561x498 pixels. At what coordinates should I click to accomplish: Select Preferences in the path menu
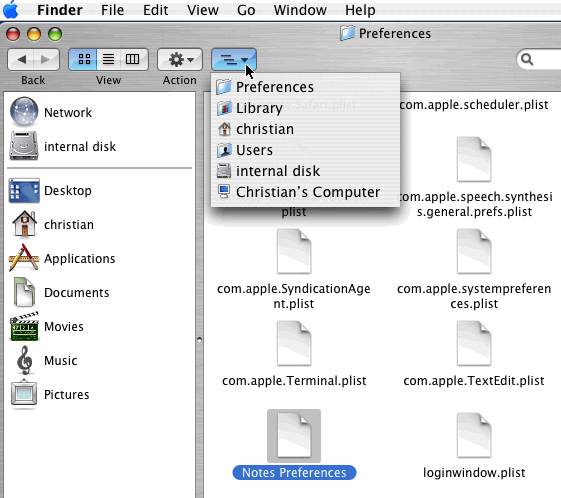[306, 87]
